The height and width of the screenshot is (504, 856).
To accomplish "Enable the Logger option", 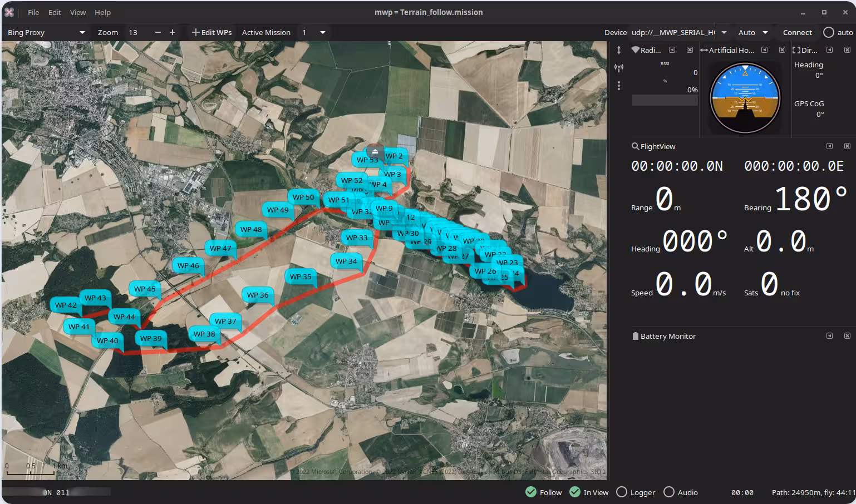I will (x=622, y=492).
